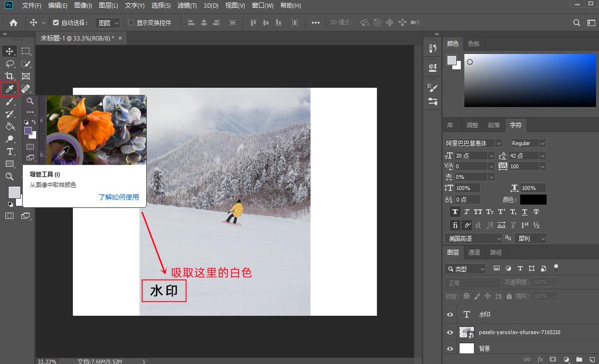
Task: Toggle lock all padlock icon
Action: 509,296
